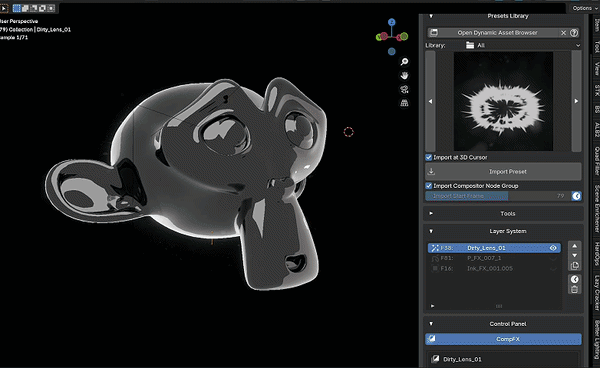Click the Import Preset button
The height and width of the screenshot is (368, 600).
503,172
